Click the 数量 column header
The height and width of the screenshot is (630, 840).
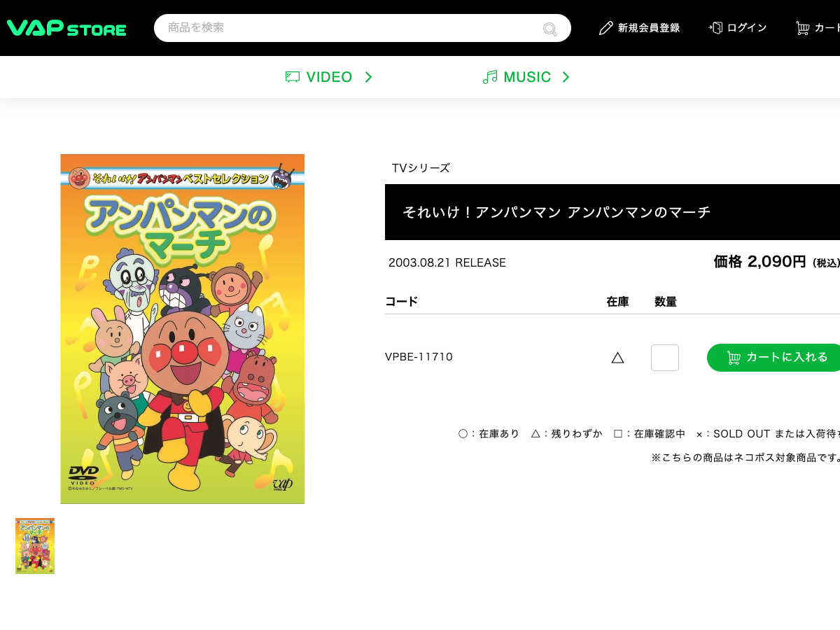665,302
